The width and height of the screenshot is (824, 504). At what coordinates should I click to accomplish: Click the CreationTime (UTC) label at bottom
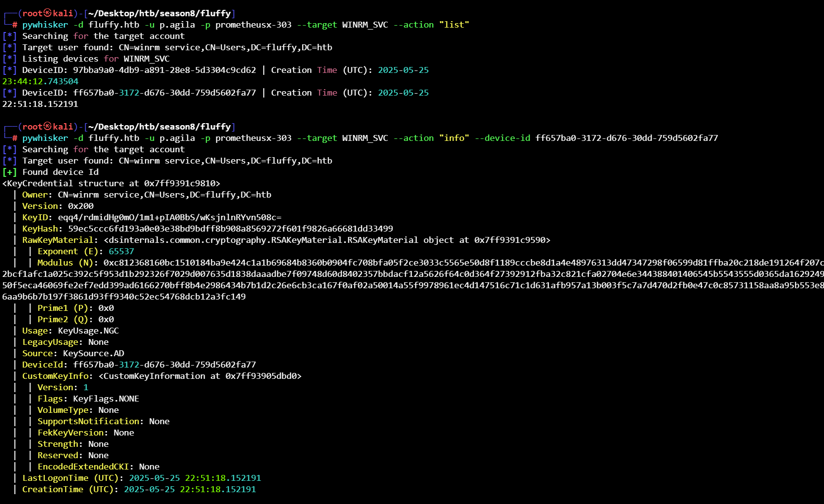tap(70, 489)
